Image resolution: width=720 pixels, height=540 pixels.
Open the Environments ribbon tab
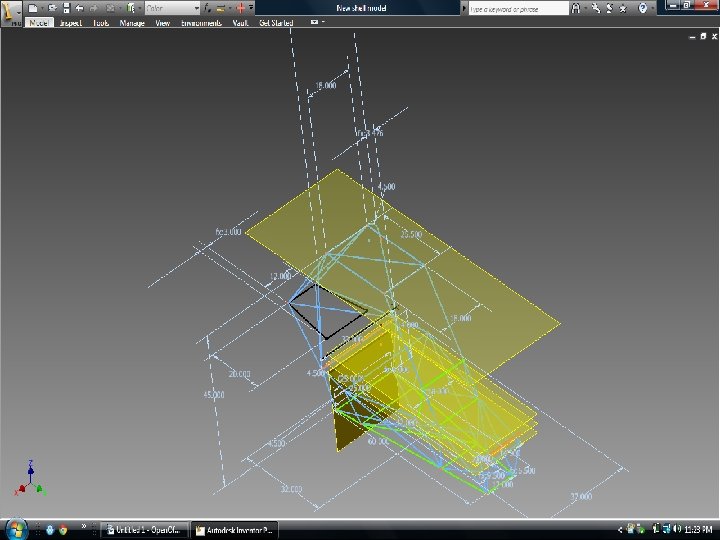(201, 22)
